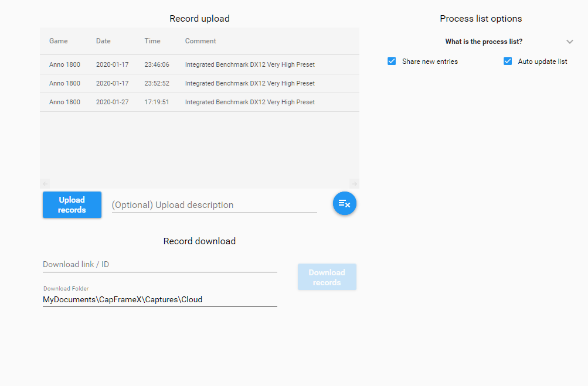This screenshot has width=588, height=386.
Task: Select the record dated 2020-01-27
Action: click(199, 102)
